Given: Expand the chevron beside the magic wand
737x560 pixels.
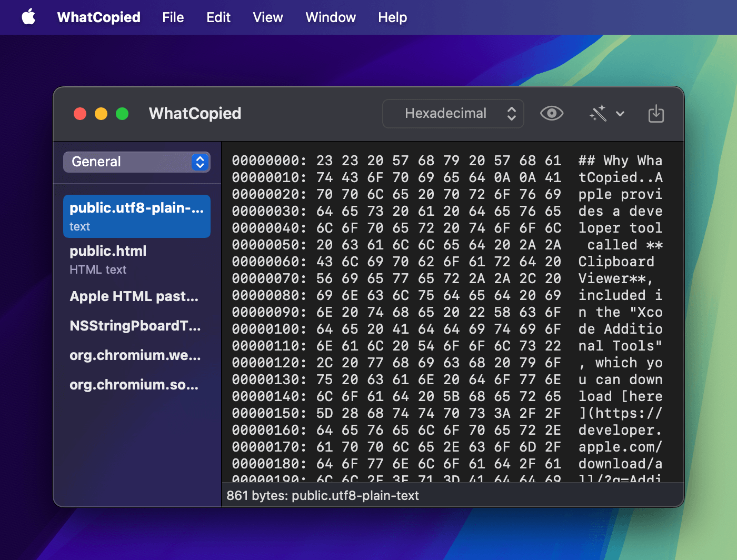Looking at the screenshot, I should 620,114.
